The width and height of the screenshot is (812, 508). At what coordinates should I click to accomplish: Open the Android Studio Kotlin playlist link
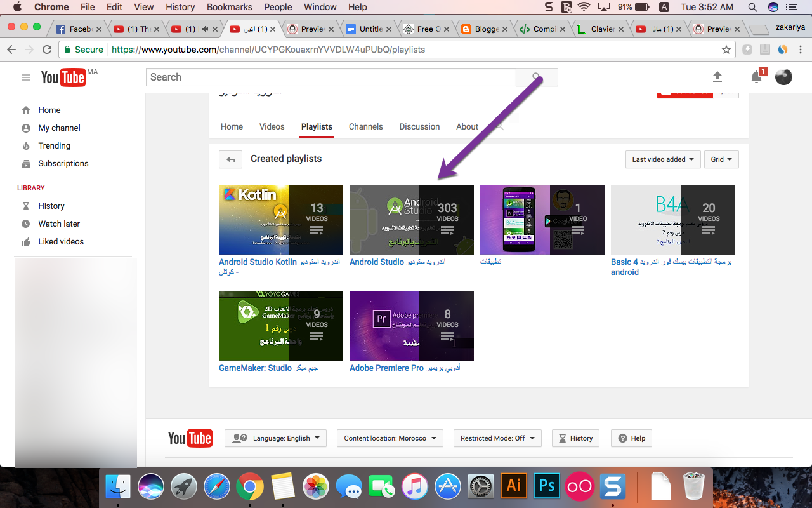pyautogui.click(x=258, y=262)
